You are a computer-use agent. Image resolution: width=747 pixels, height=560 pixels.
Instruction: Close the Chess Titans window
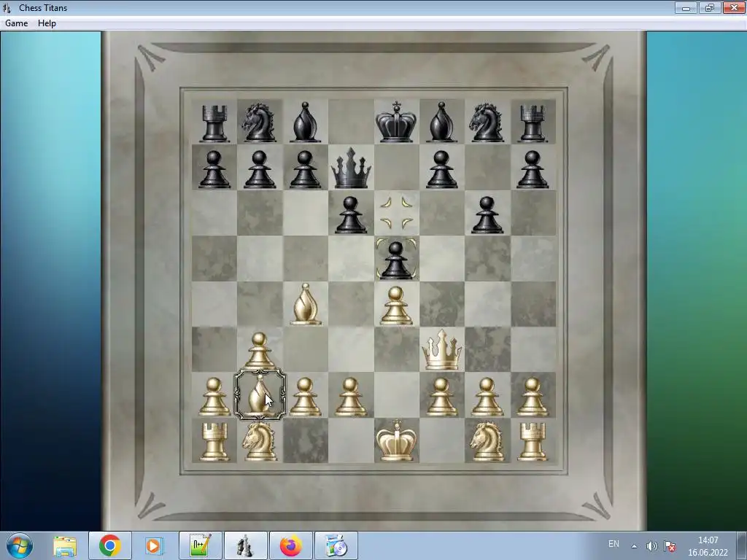734,7
